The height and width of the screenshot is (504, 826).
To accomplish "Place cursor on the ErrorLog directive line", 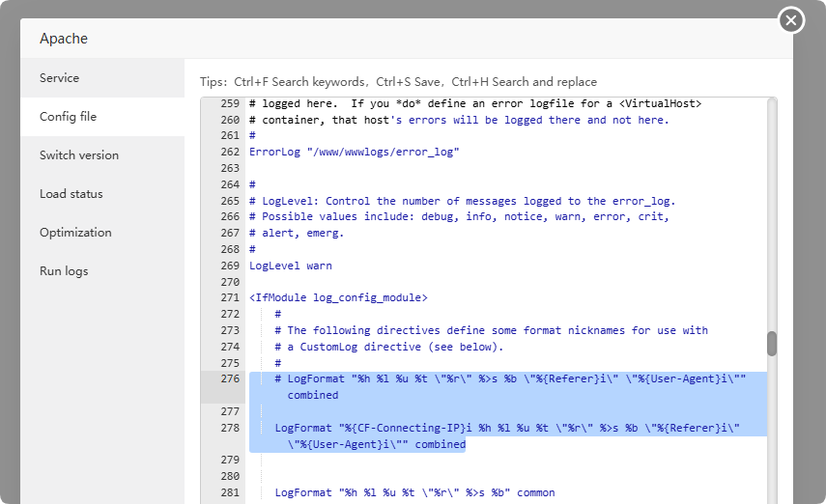I will [354, 153].
